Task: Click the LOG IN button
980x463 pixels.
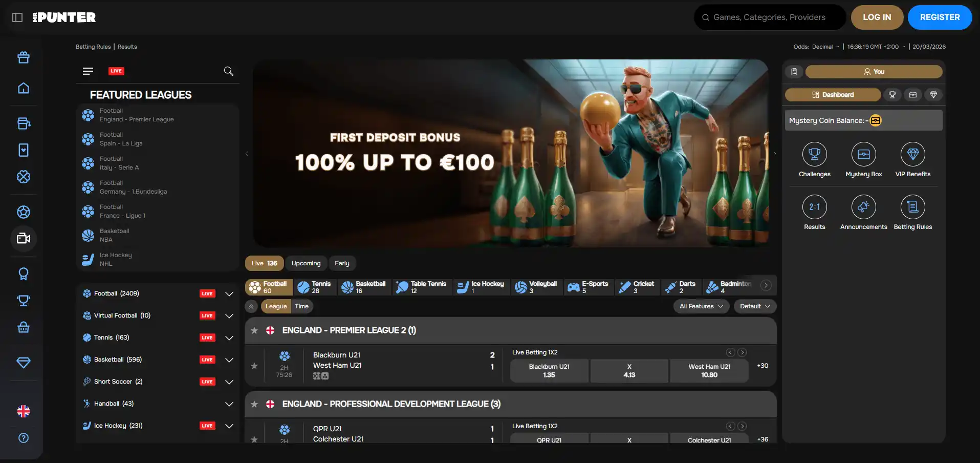Action: coord(877,17)
